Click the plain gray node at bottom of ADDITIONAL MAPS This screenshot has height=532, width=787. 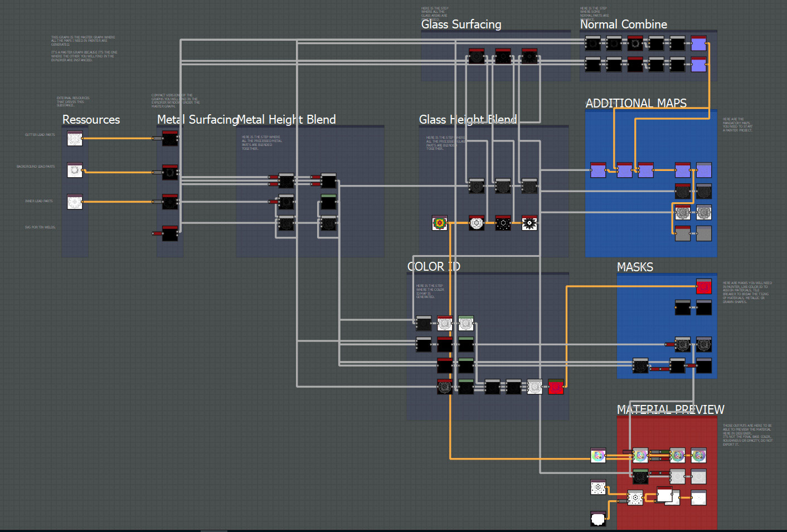tap(704, 233)
